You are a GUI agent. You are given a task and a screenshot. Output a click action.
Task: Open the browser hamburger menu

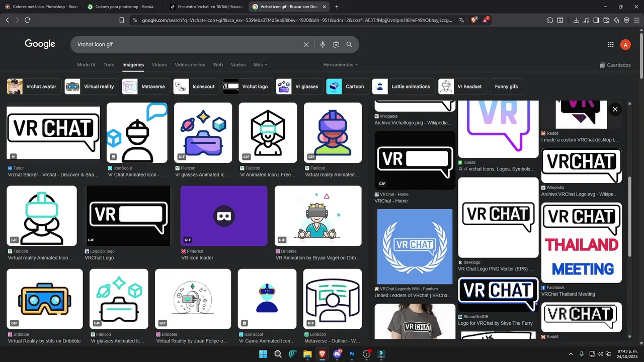636,20
